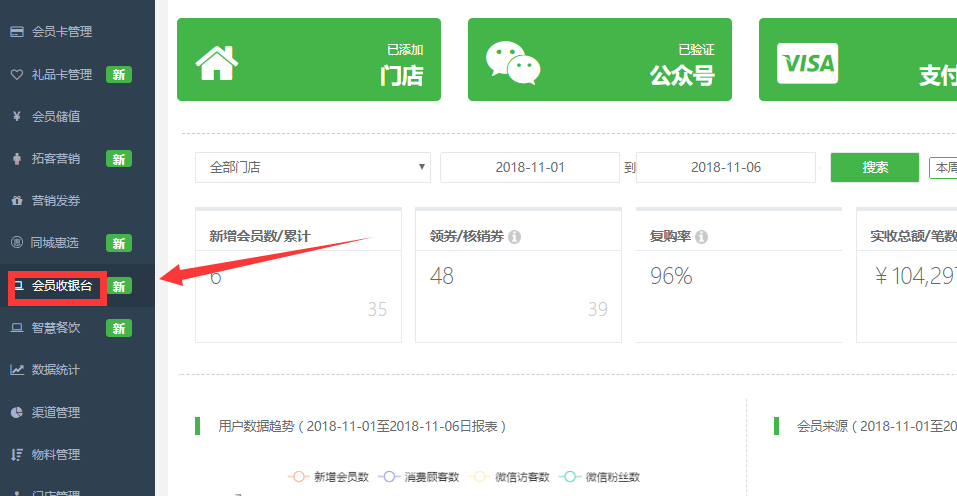Screen dimensions: 957x496
Task: Click the 96% repurchase rate value
Action: (671, 276)
